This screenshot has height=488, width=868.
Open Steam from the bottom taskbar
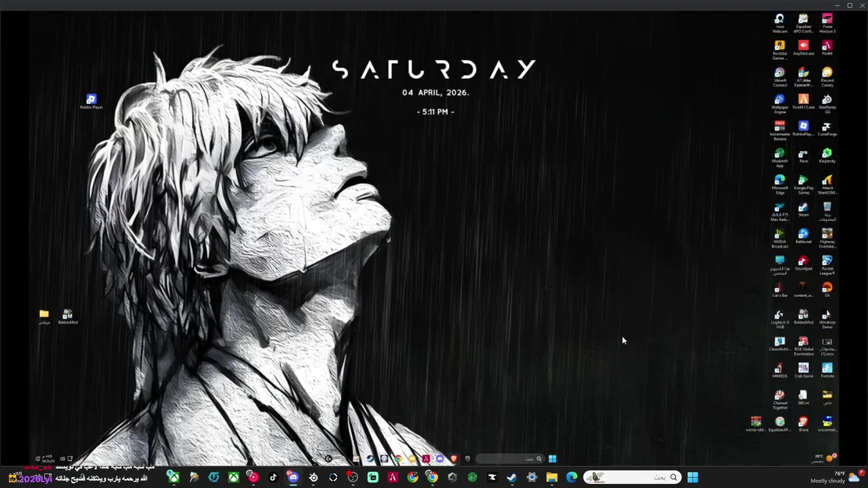(512, 477)
